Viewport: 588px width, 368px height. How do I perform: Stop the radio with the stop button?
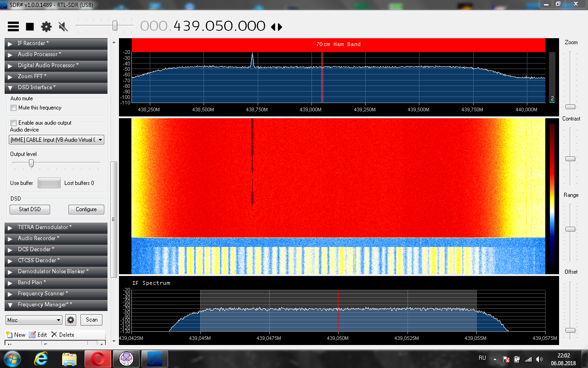[30, 27]
